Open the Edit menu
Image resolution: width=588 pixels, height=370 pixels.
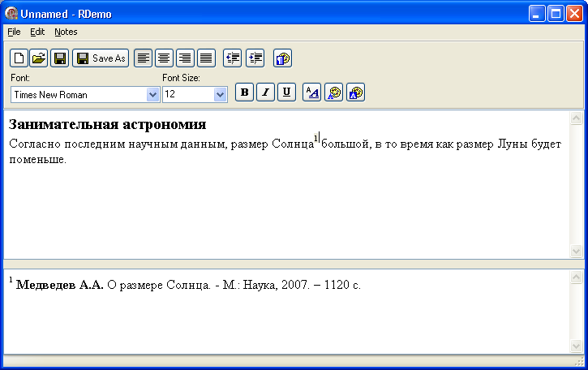pos(37,32)
